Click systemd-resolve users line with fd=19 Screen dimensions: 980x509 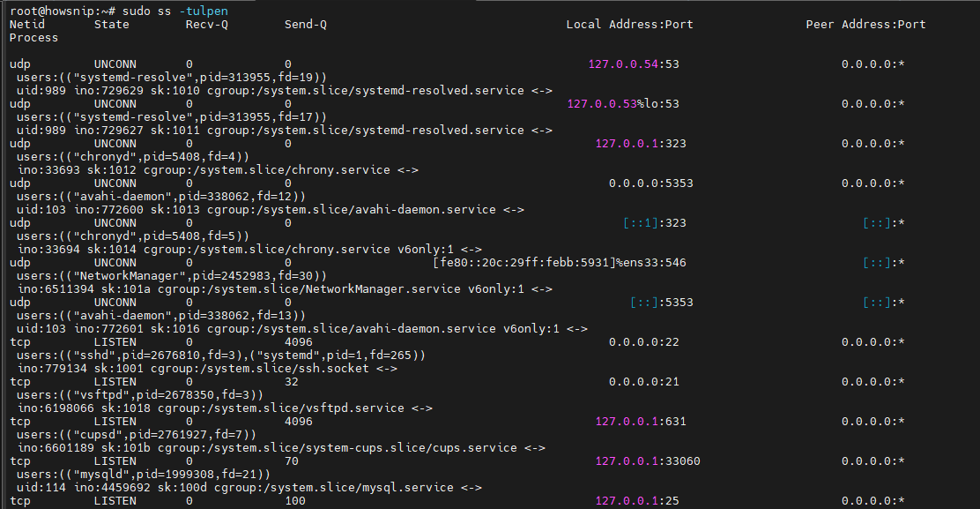[171, 78]
